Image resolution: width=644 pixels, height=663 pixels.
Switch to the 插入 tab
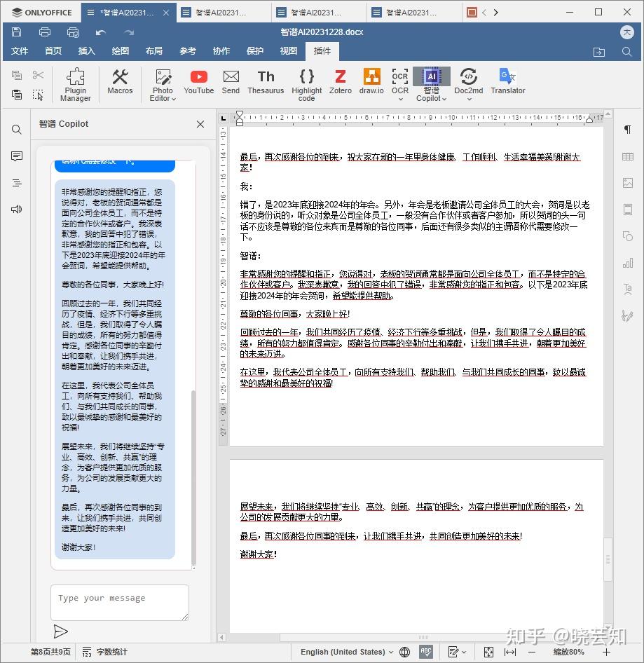[87, 51]
